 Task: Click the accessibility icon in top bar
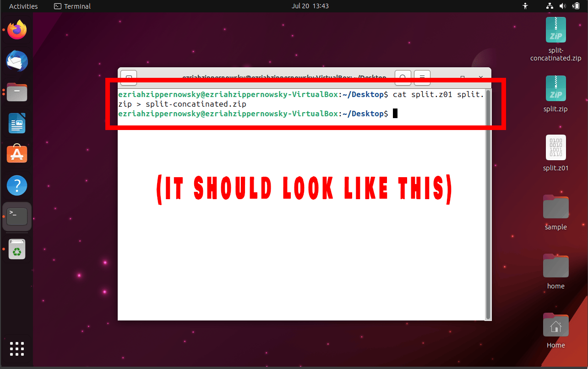click(x=525, y=6)
